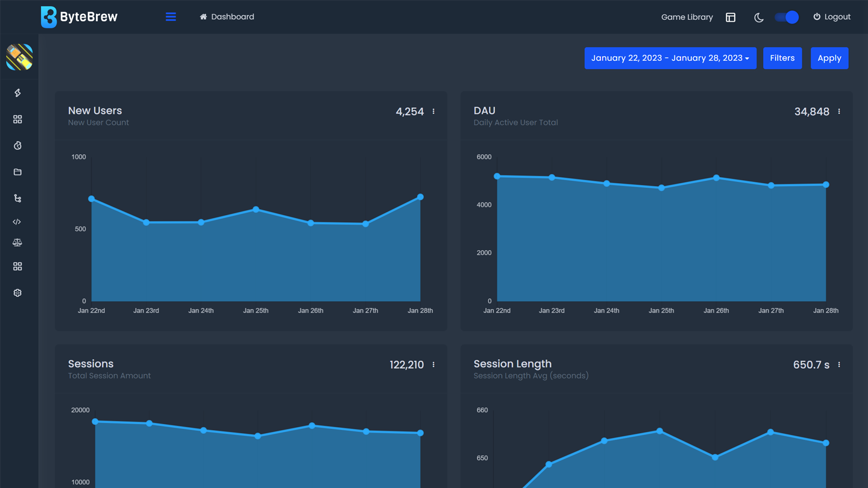Open the grid icon just below the lightning bolt
868x488 pixels.
[17, 119]
